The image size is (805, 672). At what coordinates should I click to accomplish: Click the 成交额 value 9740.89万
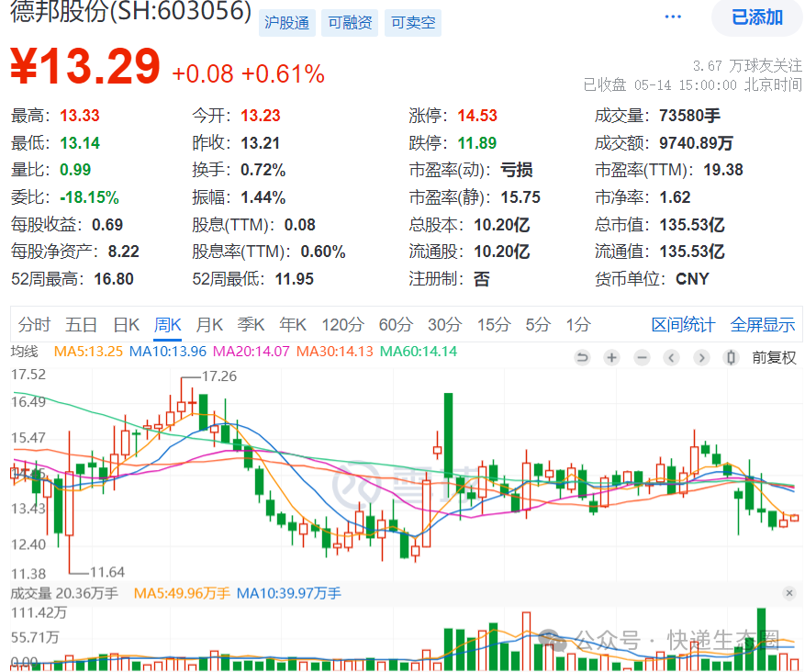696,142
